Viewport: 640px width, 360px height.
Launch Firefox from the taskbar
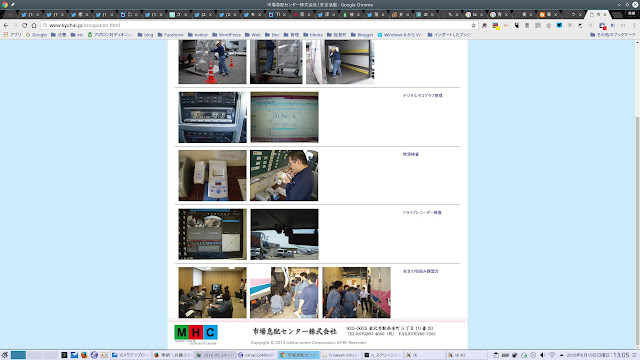tap(84, 355)
